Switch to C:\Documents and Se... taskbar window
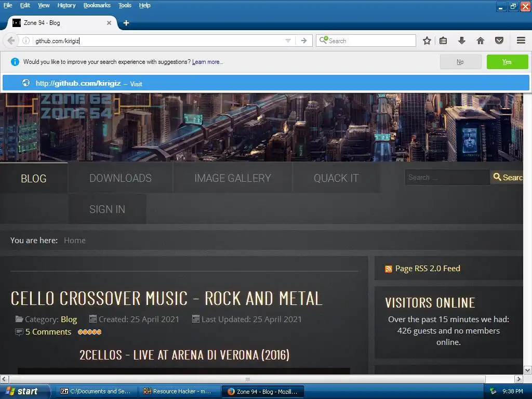 point(96,391)
